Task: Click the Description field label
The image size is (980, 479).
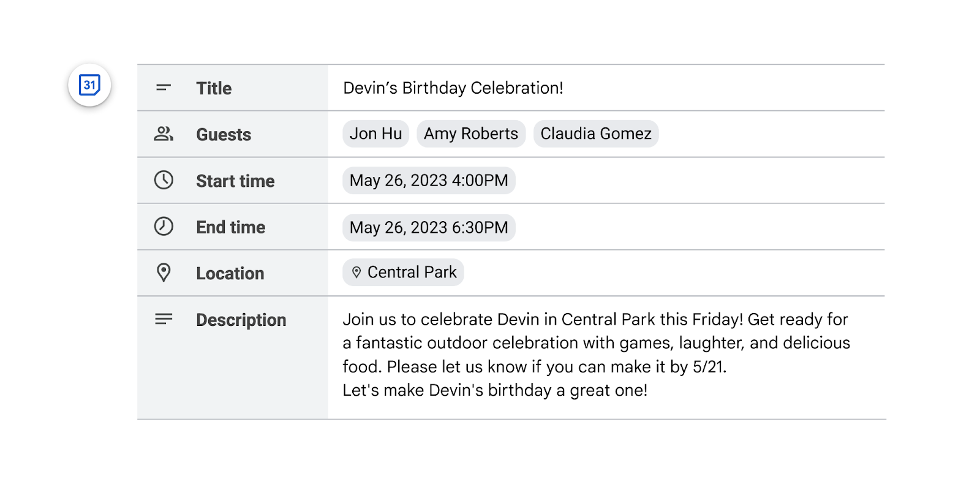Action: pyautogui.click(x=241, y=320)
